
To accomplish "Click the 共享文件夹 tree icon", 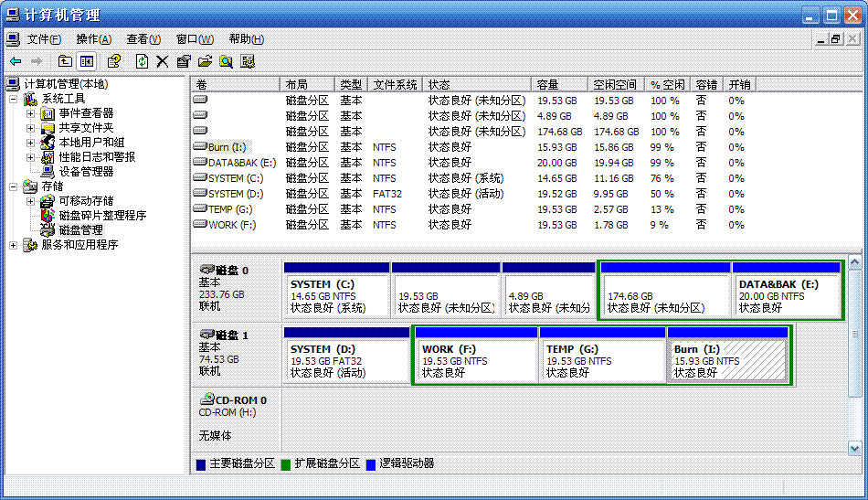I will pos(48,128).
